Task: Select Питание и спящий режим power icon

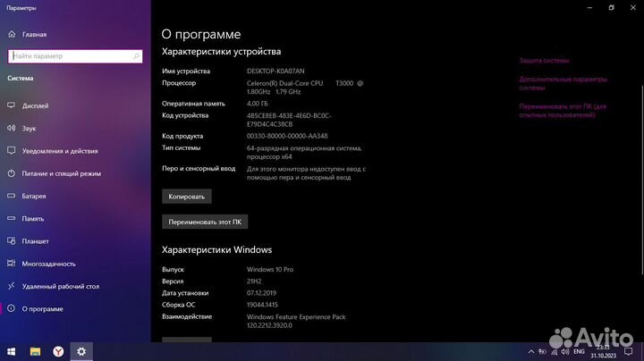Action: coord(12,173)
